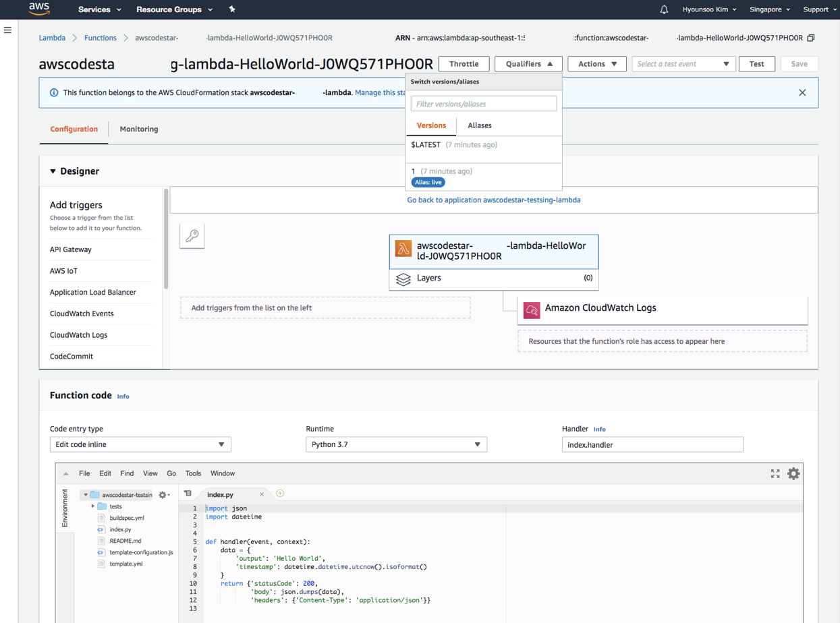The image size is (840, 623).
Task: Click the Handler index.handler field
Action: pos(652,444)
